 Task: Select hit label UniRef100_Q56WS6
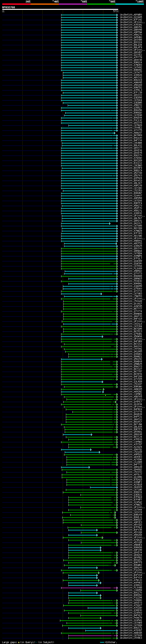coord(131,337)
